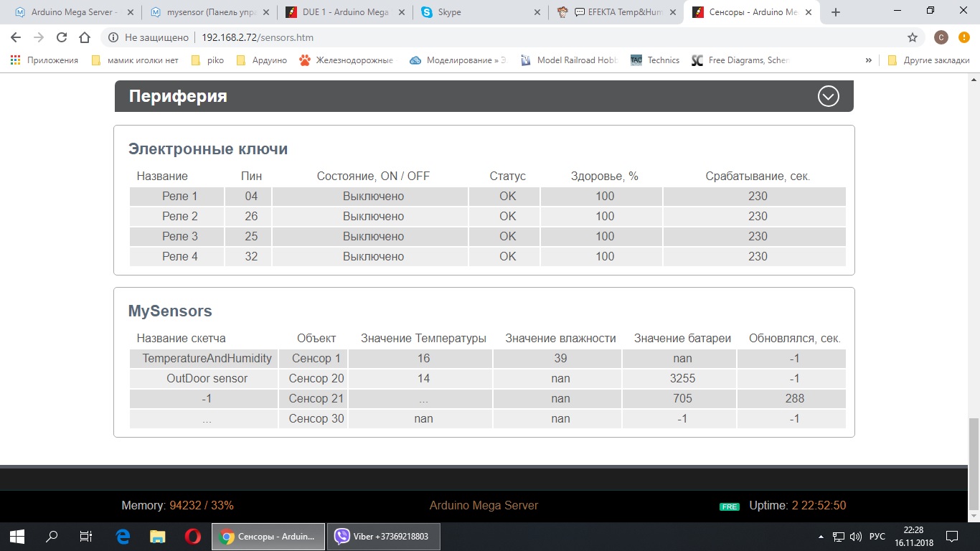Click the Сенсор 21 object cell
Screen dimensions: 980x551
click(313, 399)
